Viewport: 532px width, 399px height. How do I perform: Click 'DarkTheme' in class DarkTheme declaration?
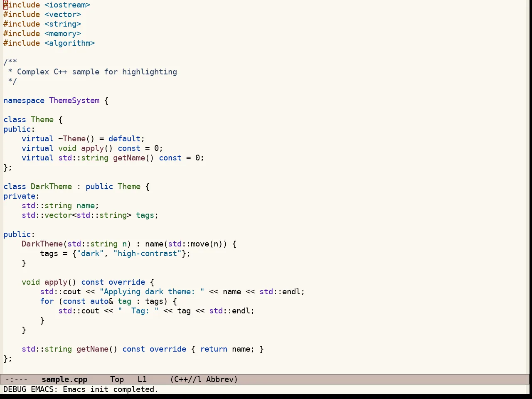coord(51,187)
